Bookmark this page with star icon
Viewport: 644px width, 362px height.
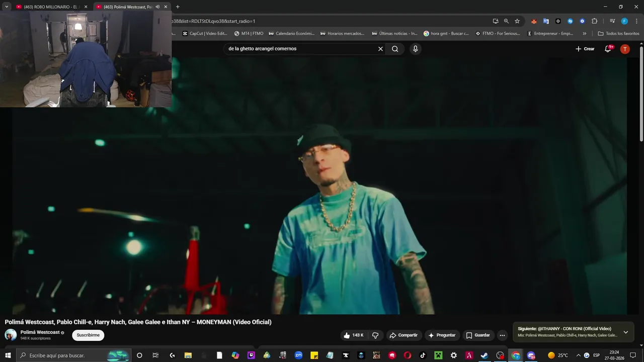(x=517, y=21)
